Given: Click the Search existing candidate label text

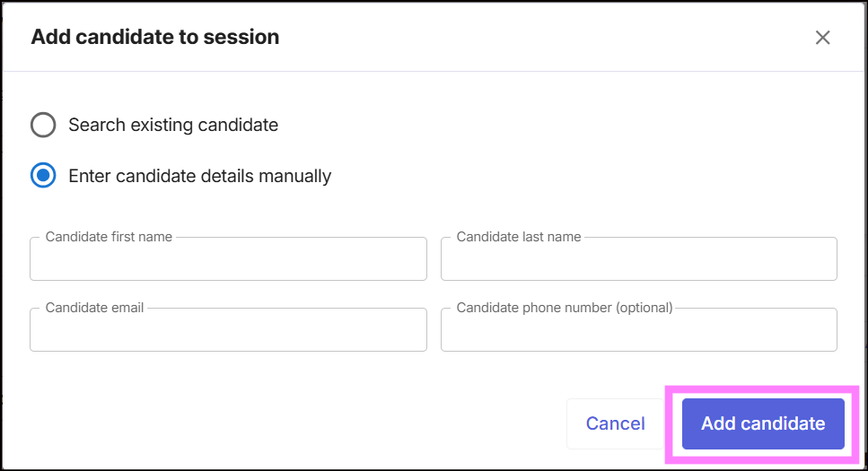Looking at the screenshot, I should coord(173,125).
